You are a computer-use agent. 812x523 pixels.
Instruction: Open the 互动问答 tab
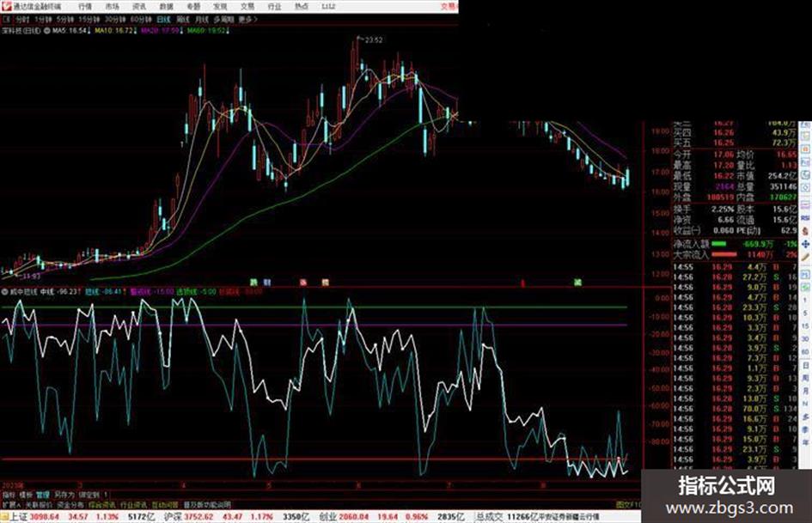coord(165,504)
